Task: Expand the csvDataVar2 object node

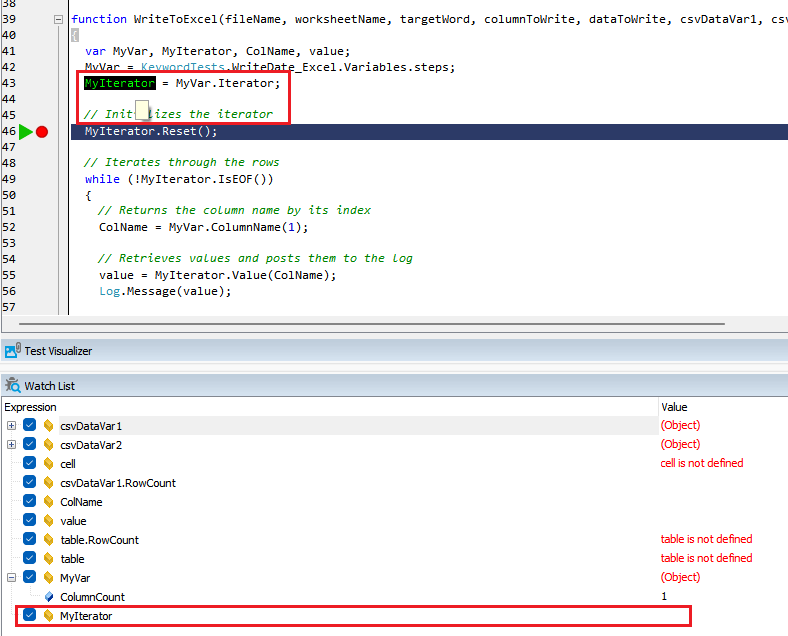Action: click(11, 445)
